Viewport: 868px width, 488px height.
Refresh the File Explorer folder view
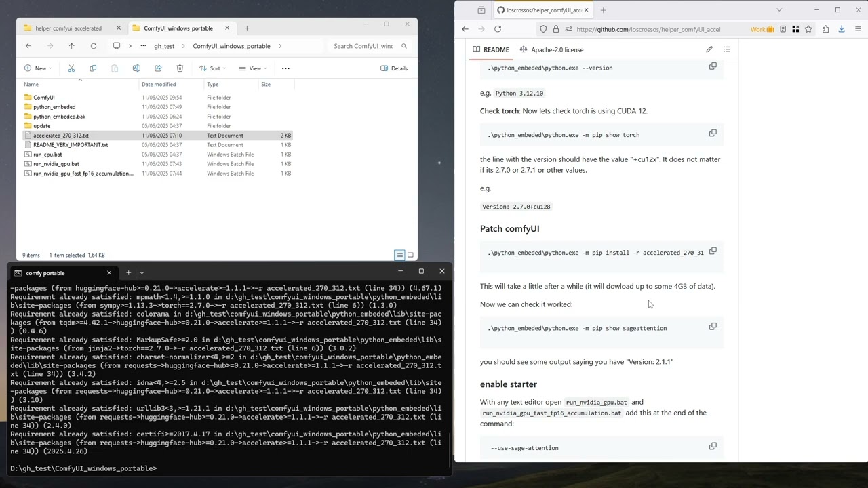point(93,46)
